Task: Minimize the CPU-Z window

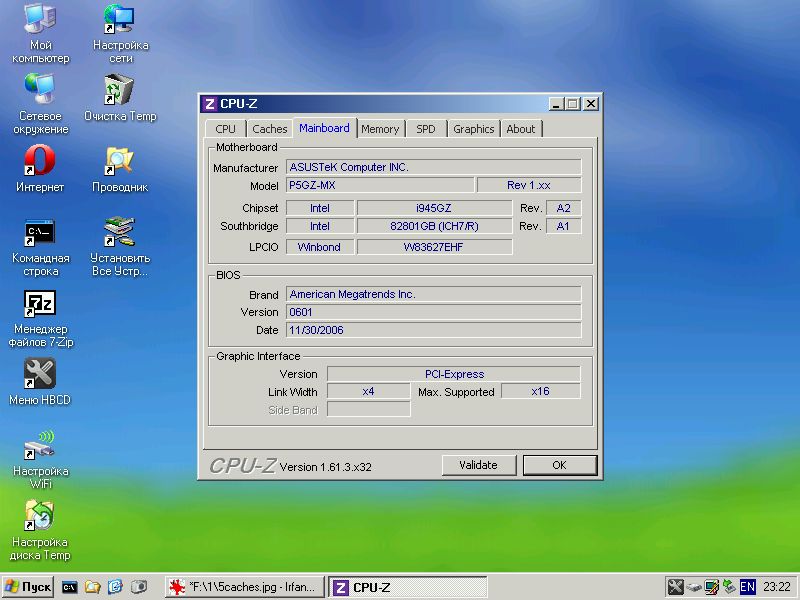Action: coord(557,104)
